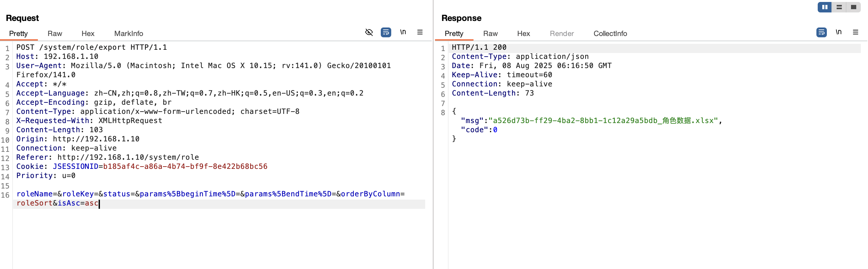Screen dimensions: 868x269
Task: Toggle word wrap icon in Request panel
Action: [x=386, y=32]
